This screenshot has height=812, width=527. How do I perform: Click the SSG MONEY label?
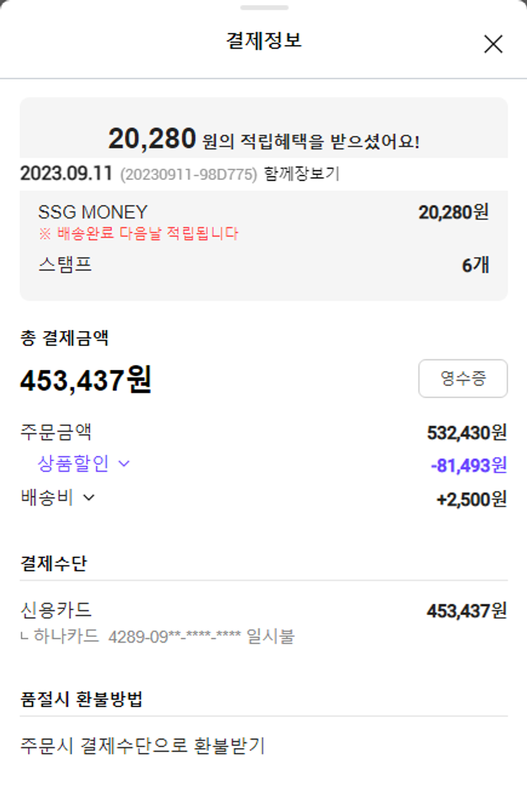point(93,212)
